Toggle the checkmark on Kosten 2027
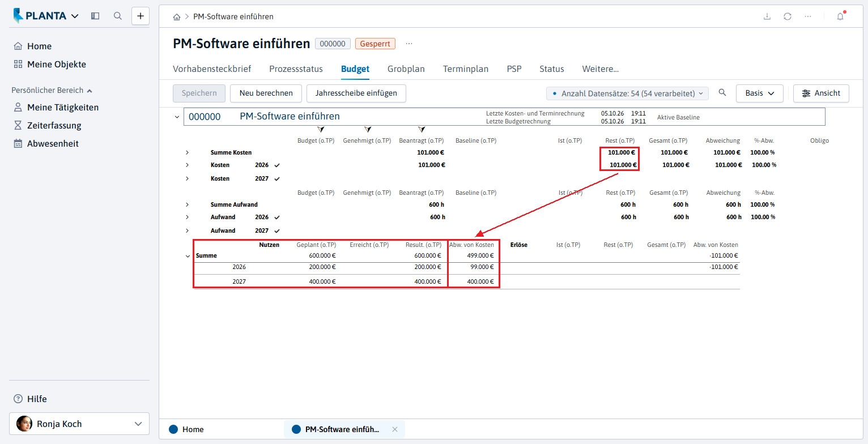868x444 pixels. tap(277, 179)
